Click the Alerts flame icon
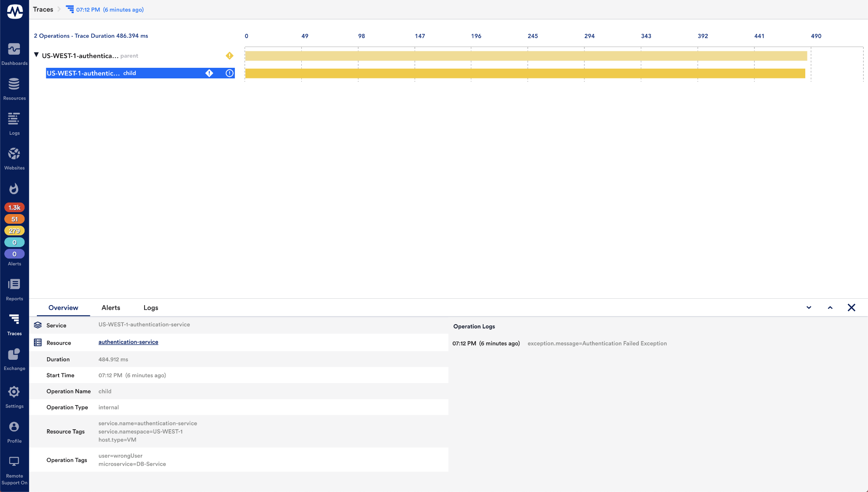Screen dimensions: 868x492 point(14,189)
